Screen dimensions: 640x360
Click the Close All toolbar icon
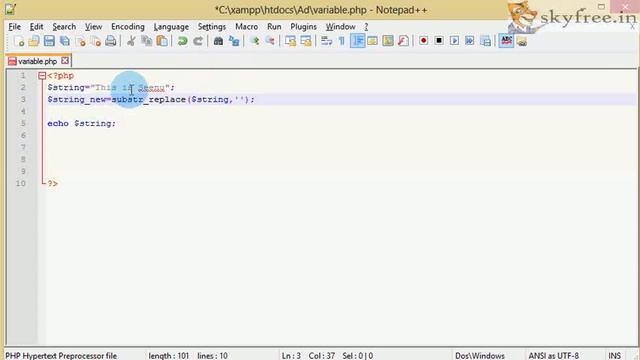(x=96, y=41)
